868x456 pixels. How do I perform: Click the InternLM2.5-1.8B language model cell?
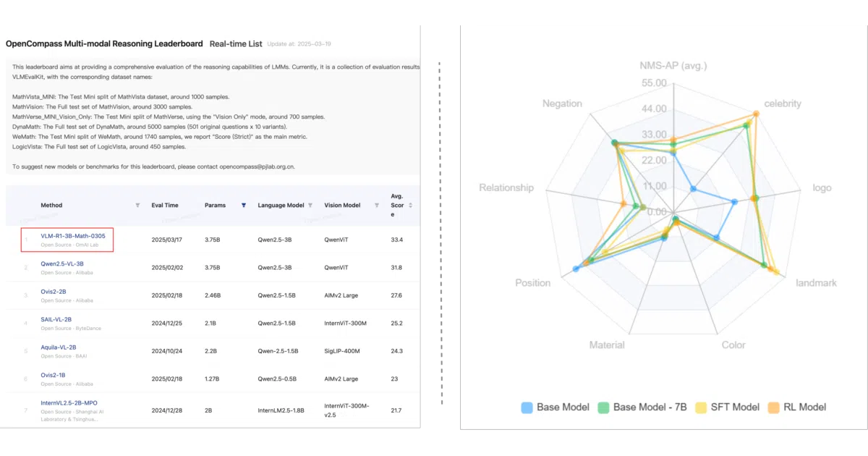pyautogui.click(x=281, y=410)
